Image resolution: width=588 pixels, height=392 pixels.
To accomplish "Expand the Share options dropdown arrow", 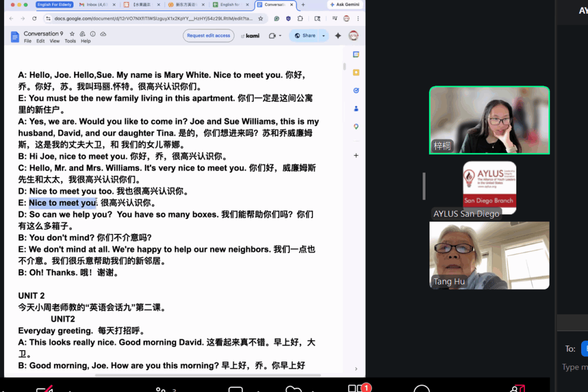I will point(323,36).
